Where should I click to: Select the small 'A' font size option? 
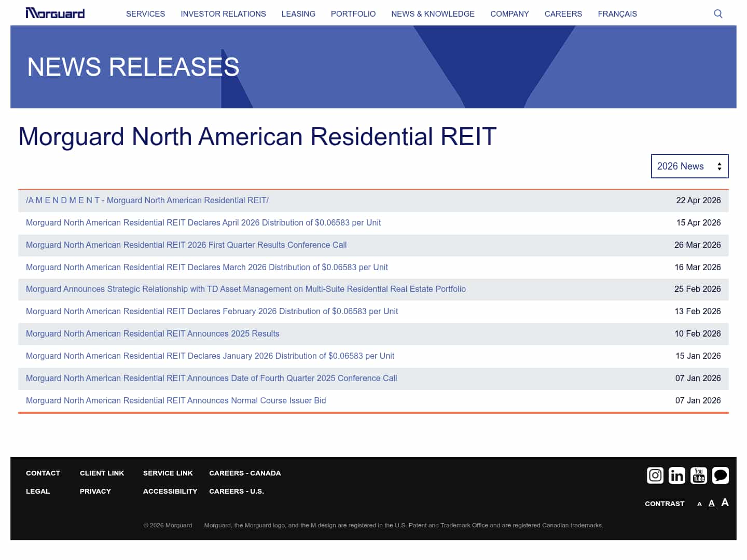coord(699,503)
